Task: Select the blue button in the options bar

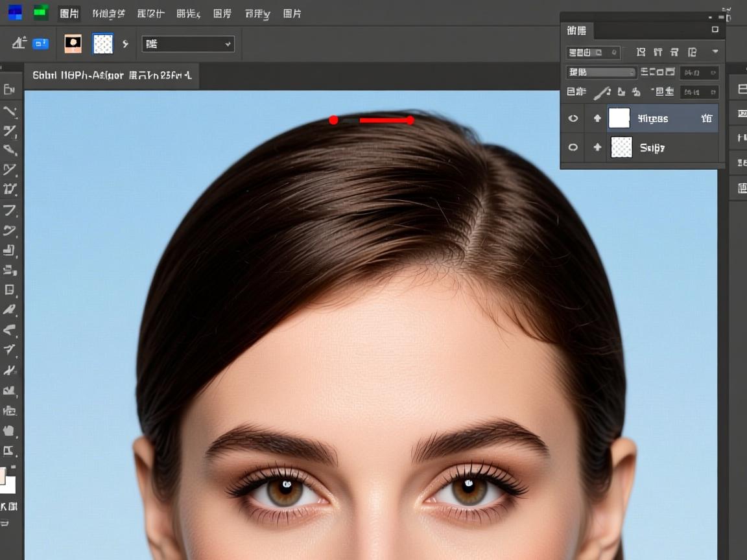Action: tap(41, 43)
